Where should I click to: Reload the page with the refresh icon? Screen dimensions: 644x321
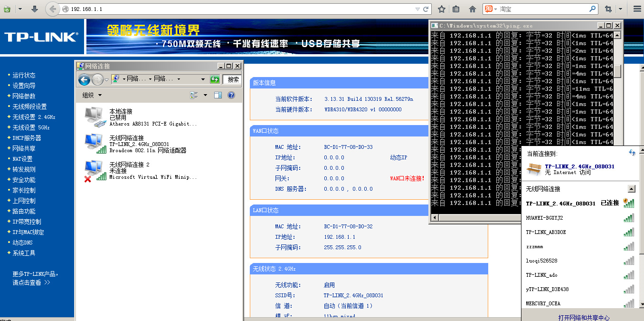tap(426, 9)
